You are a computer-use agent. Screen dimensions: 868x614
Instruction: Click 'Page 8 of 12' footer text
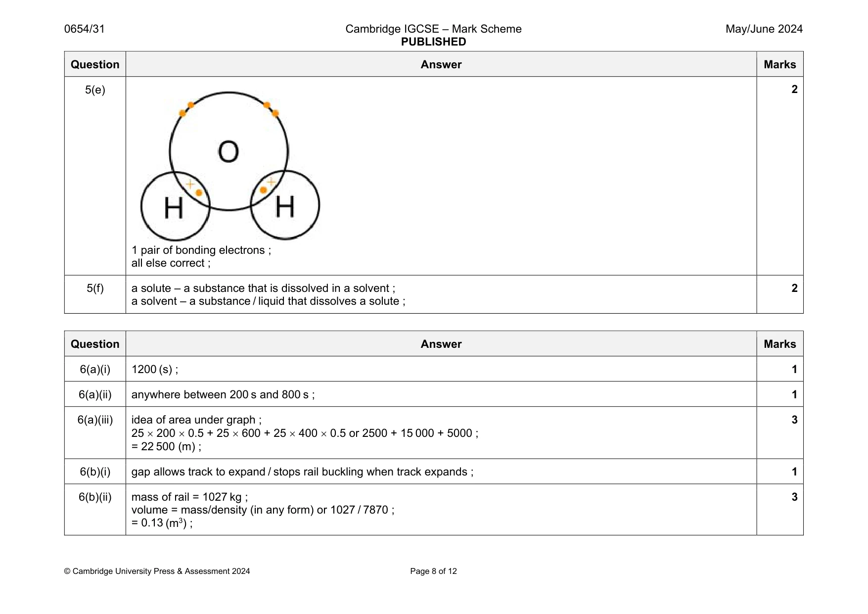tap(433, 571)
